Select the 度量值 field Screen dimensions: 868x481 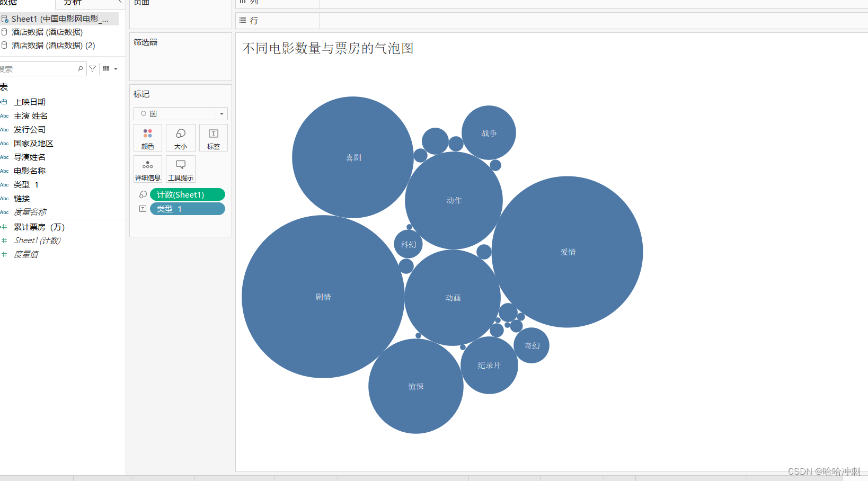tap(26, 254)
